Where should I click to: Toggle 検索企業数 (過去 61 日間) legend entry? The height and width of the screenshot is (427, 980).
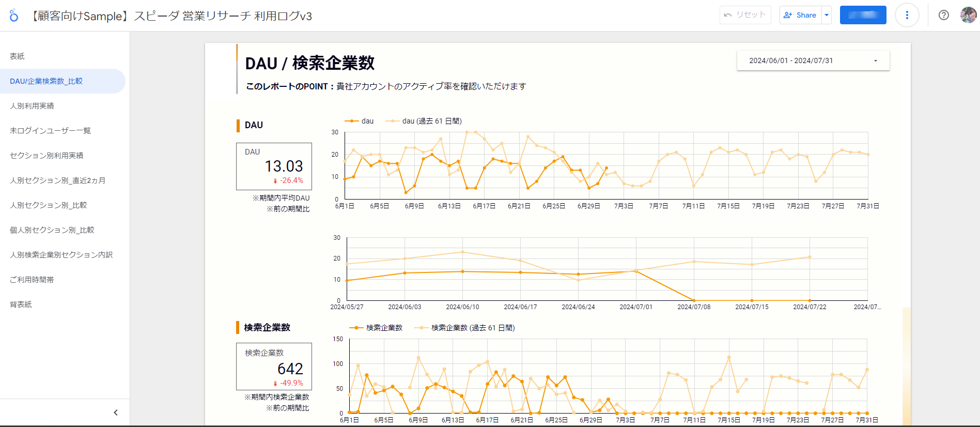point(465,328)
